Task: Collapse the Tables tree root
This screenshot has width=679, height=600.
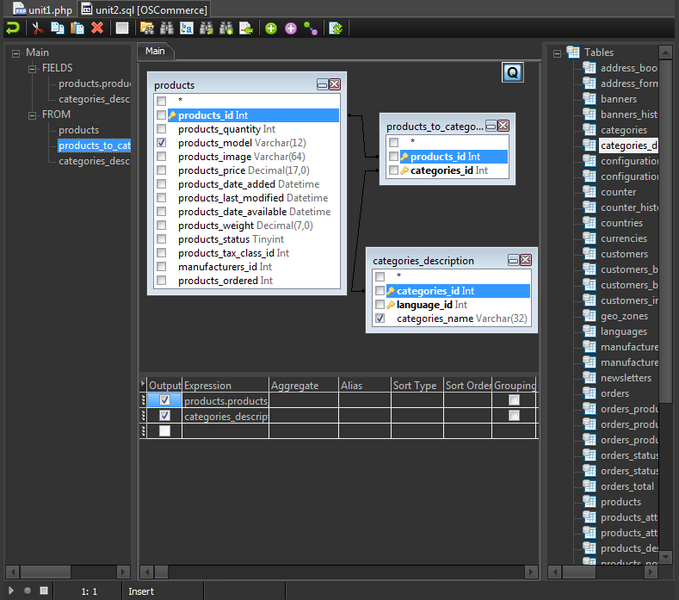Action: tap(557, 54)
